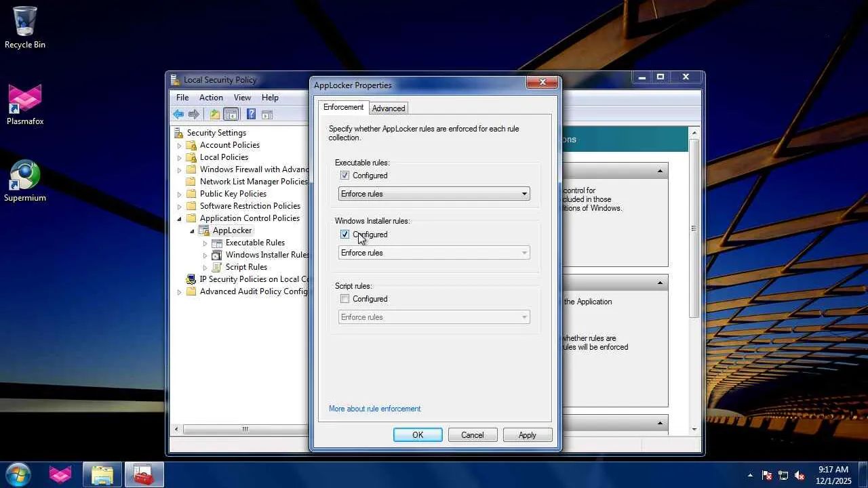Click the Action Center flag tray icon
Screen dimensions: 868x488
click(767, 475)
